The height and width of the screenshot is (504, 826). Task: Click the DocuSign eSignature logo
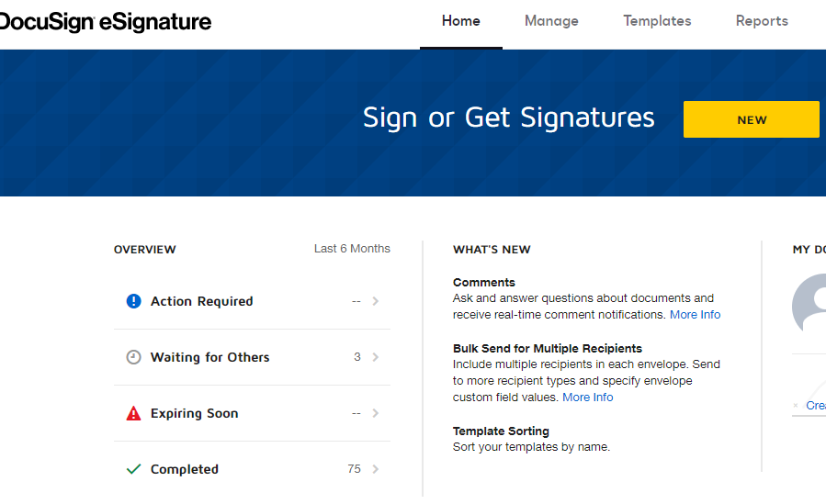coord(106,21)
